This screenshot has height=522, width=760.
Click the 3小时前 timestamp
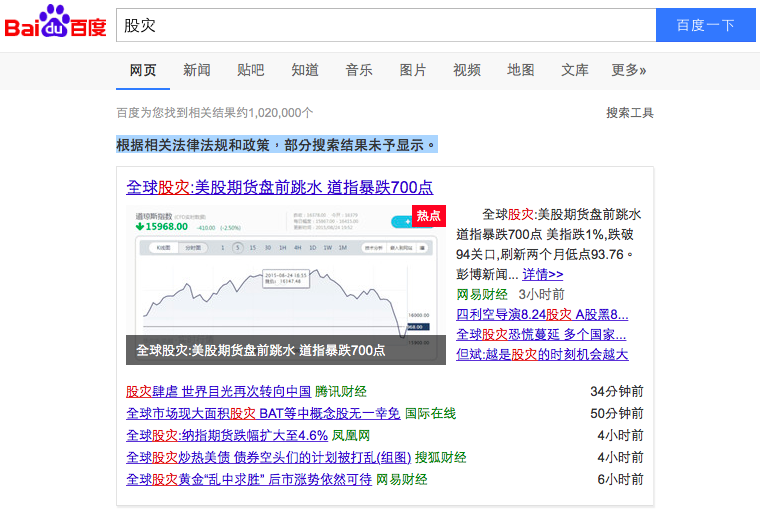pos(541,294)
